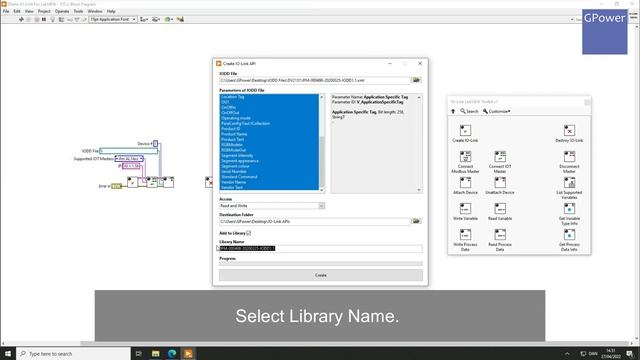This screenshot has width=640, height=360.
Task: Click the Clean Up Diagram toolbar icon
Action: 180,19
